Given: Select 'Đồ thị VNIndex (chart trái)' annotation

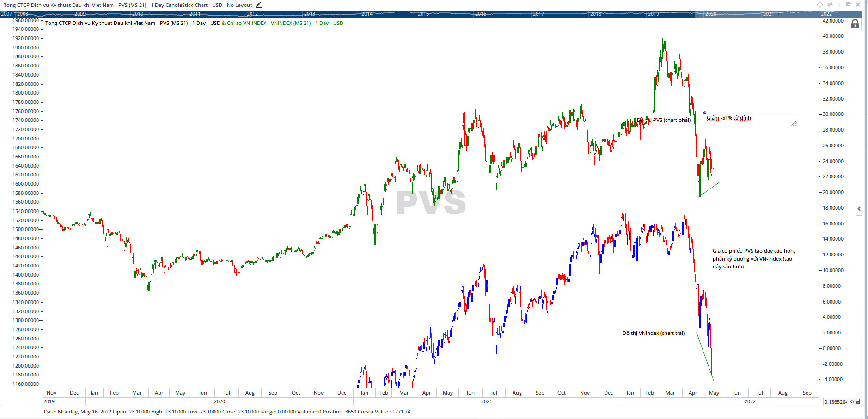Looking at the screenshot, I should pos(653,333).
